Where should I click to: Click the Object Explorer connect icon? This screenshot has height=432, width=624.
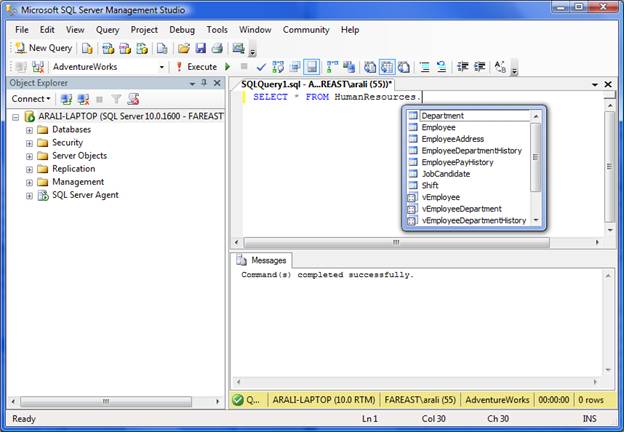point(66,99)
